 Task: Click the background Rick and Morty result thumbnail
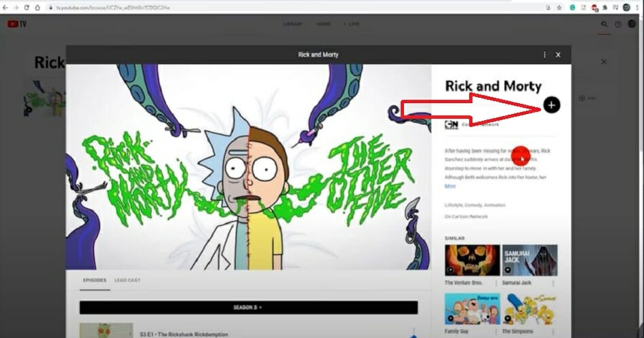coord(44,98)
